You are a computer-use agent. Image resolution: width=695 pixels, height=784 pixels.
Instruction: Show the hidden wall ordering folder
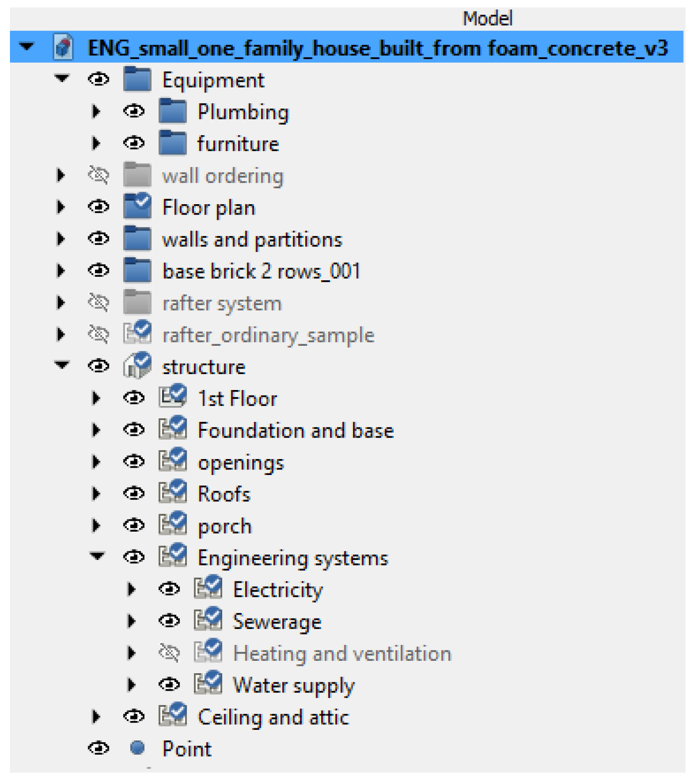pyautogui.click(x=98, y=175)
